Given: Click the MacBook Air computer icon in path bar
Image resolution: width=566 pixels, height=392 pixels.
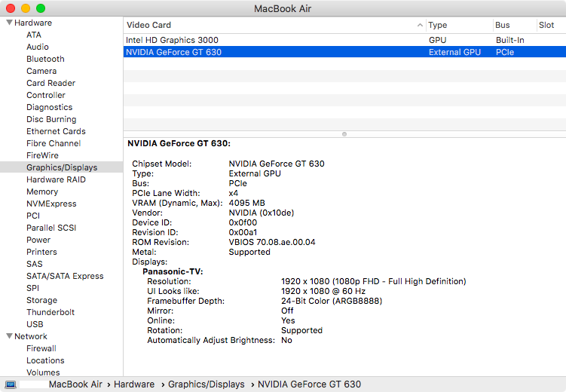Looking at the screenshot, I should point(11,384).
